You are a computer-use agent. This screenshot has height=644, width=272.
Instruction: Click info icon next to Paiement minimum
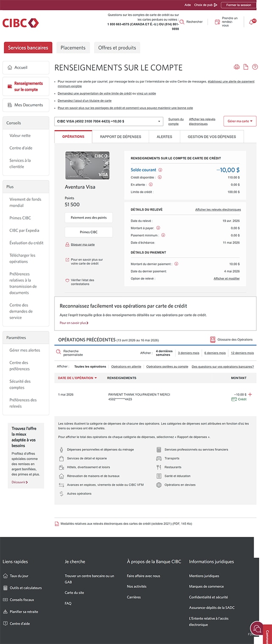[163, 235]
